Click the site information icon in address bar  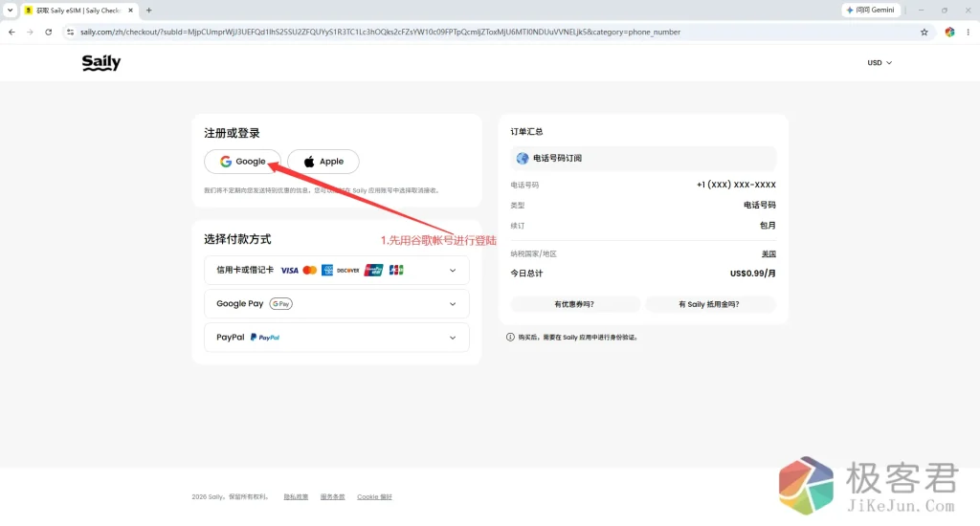click(70, 32)
